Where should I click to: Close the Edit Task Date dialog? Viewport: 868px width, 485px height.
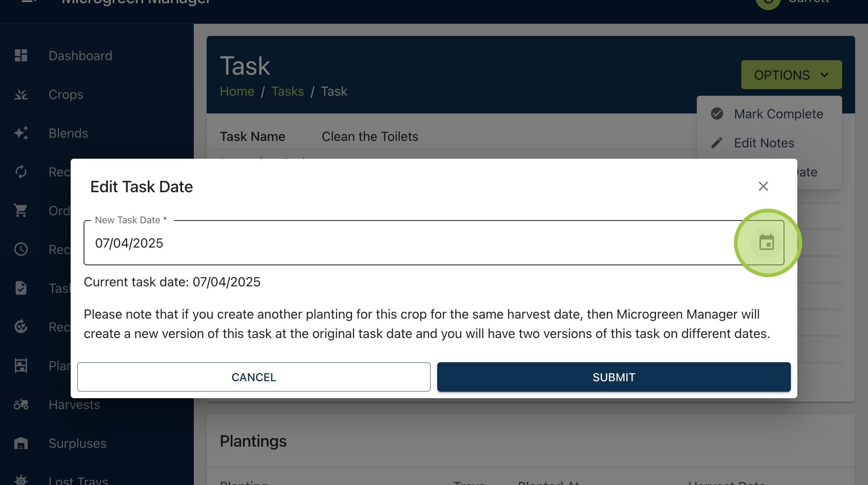763,186
